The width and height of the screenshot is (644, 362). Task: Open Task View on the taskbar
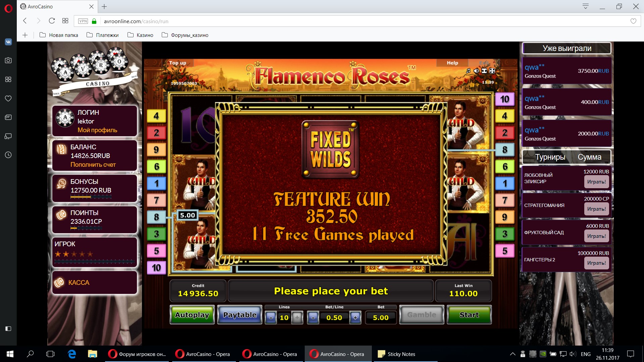50,354
